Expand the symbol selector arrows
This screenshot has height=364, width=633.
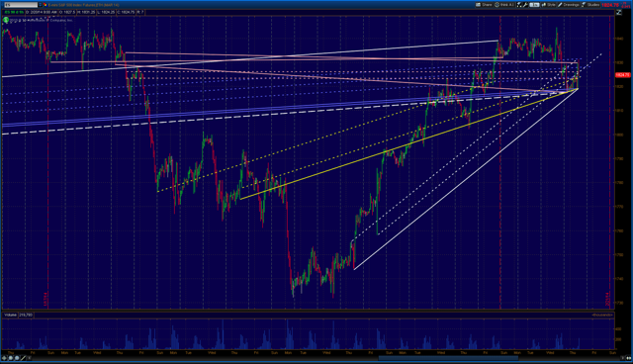click(x=40, y=5)
